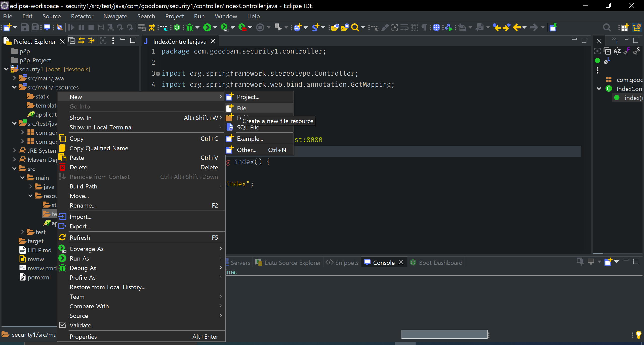
Task: Click Refresh in the context menu
Action: pos(80,238)
